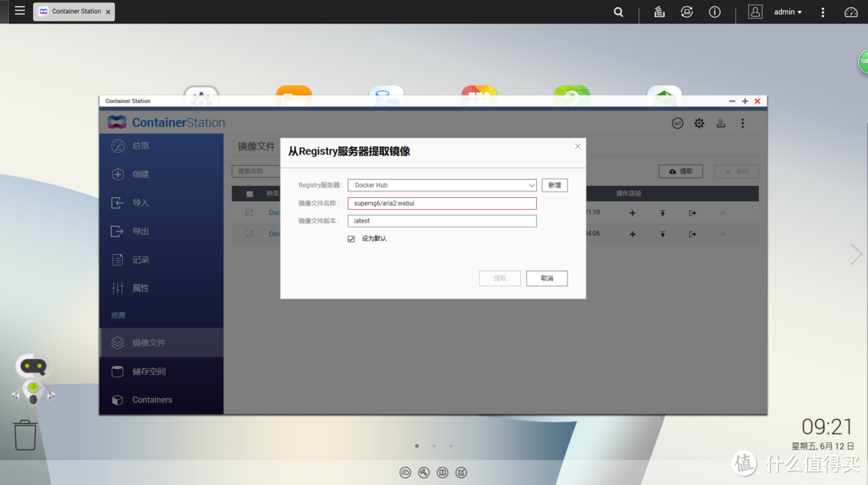The image size is (868, 485).
Task: Open Containers in sidebar
Action: click(x=162, y=400)
